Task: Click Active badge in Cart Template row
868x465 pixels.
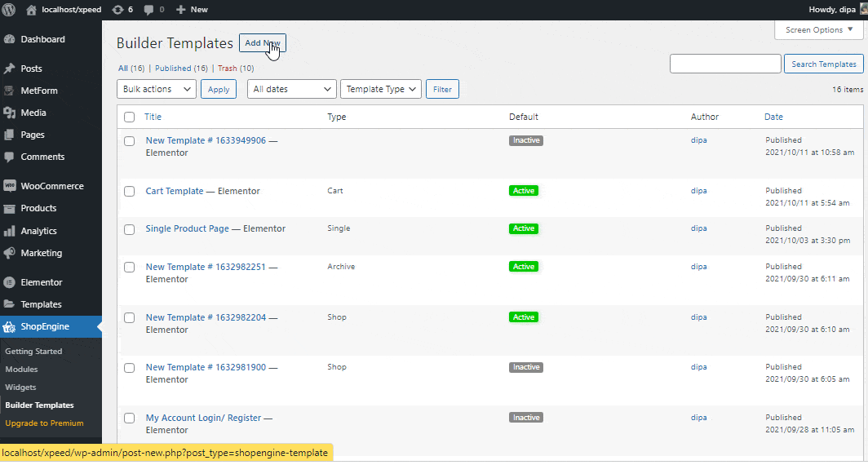Action: 524,191
